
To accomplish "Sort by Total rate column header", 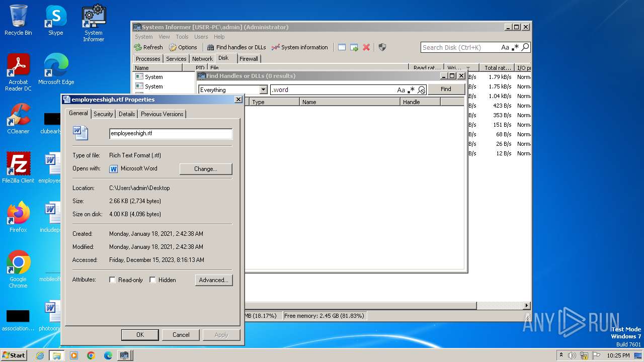I will (498, 68).
